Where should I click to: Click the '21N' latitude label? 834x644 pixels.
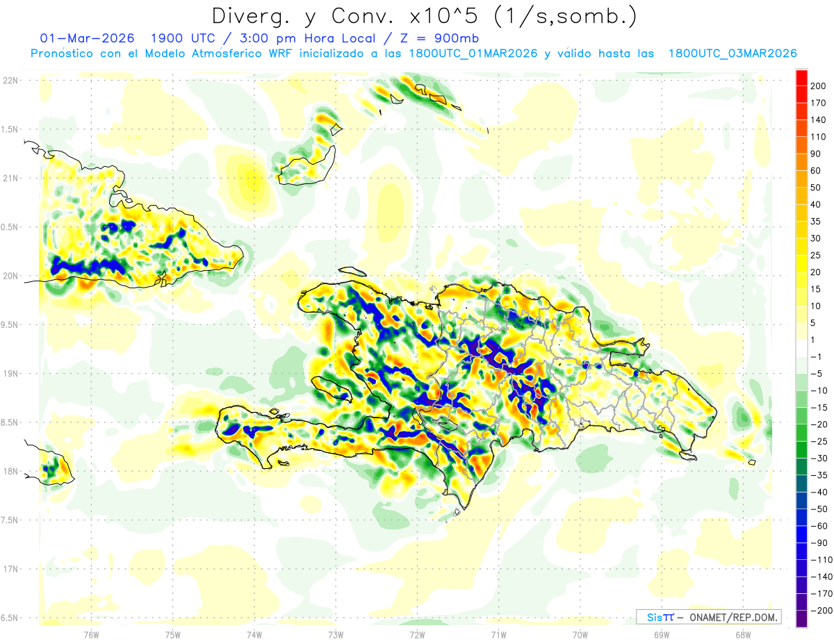(10, 179)
